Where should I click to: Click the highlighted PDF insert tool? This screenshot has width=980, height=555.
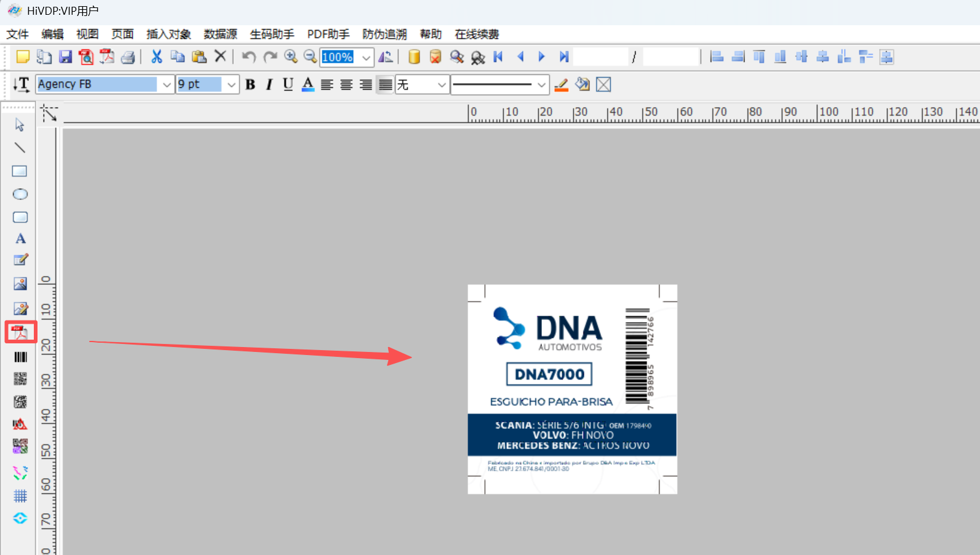pyautogui.click(x=20, y=332)
